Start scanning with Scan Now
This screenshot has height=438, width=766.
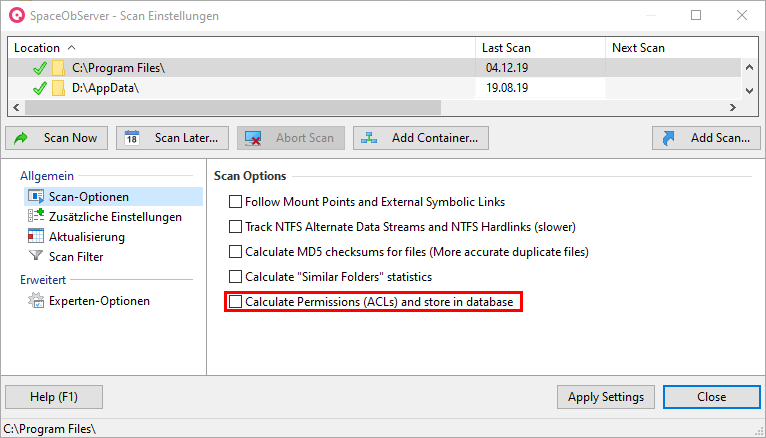tap(57, 138)
